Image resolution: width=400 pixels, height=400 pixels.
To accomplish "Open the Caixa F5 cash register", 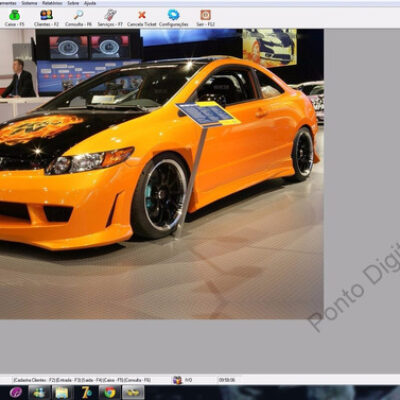I will [14, 18].
